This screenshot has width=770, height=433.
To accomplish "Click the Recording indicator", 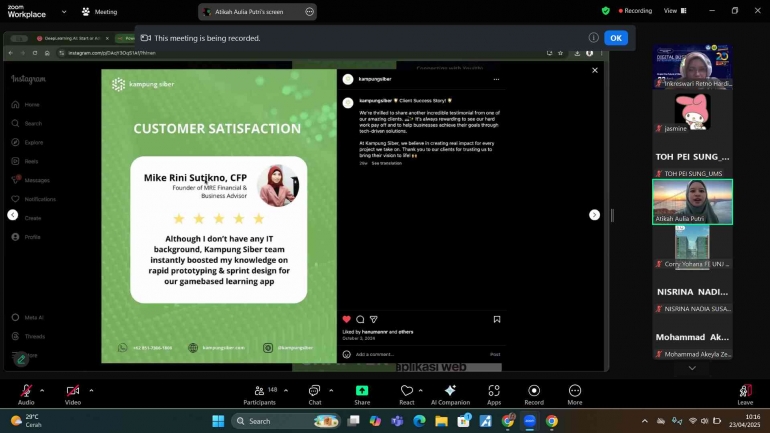I will click(635, 11).
